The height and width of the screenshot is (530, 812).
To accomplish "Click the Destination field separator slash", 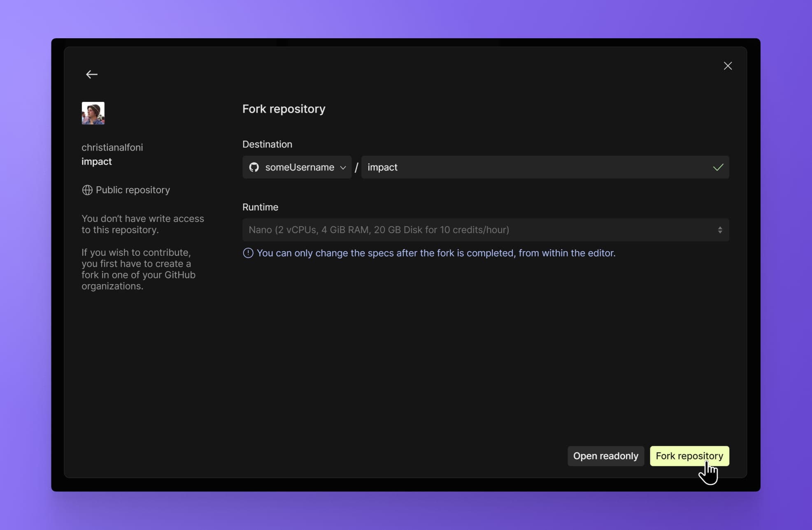I will [x=356, y=167].
